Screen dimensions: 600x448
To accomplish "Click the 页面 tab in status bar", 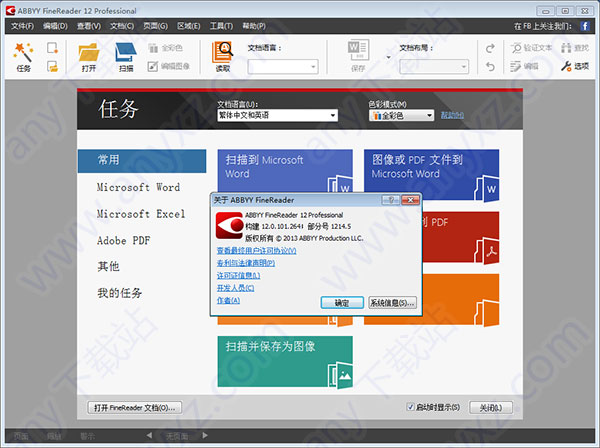I will (x=21, y=436).
